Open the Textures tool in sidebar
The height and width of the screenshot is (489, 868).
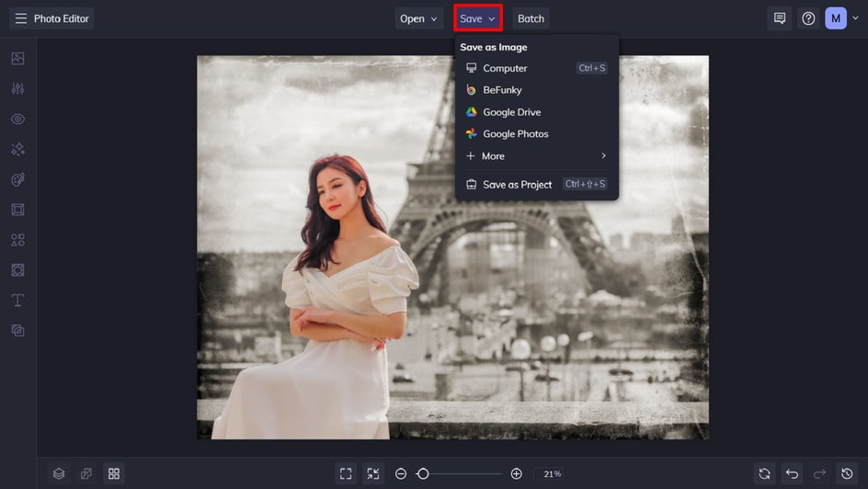coord(17,330)
